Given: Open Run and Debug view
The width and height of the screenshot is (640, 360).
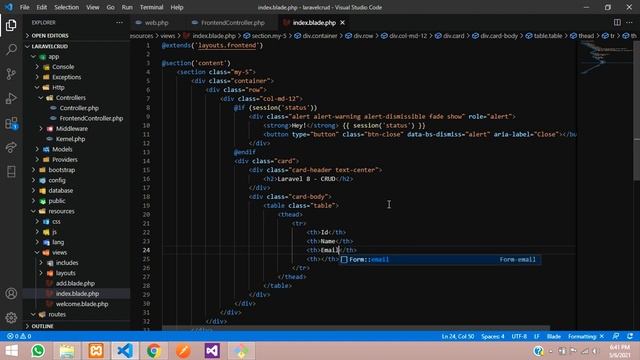Looking at the screenshot, I should (x=11, y=98).
